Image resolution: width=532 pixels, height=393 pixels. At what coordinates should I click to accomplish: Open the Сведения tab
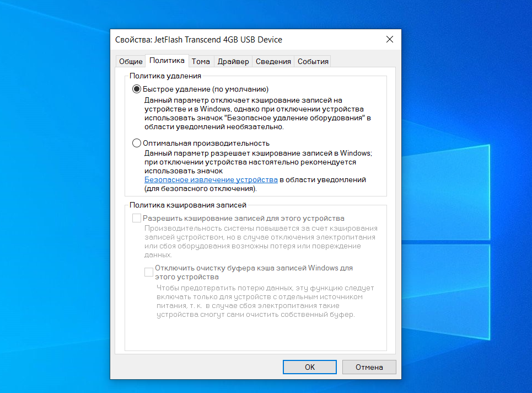tap(273, 61)
